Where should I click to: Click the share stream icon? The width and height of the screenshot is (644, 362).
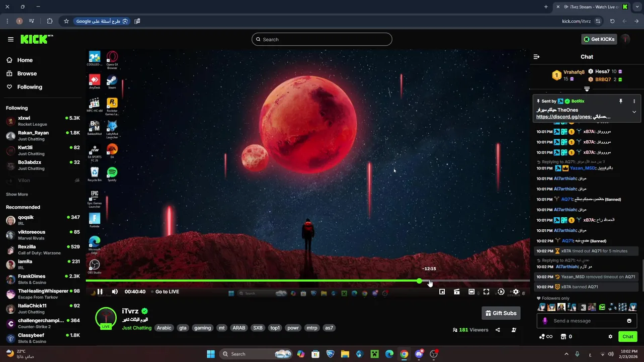click(498, 330)
